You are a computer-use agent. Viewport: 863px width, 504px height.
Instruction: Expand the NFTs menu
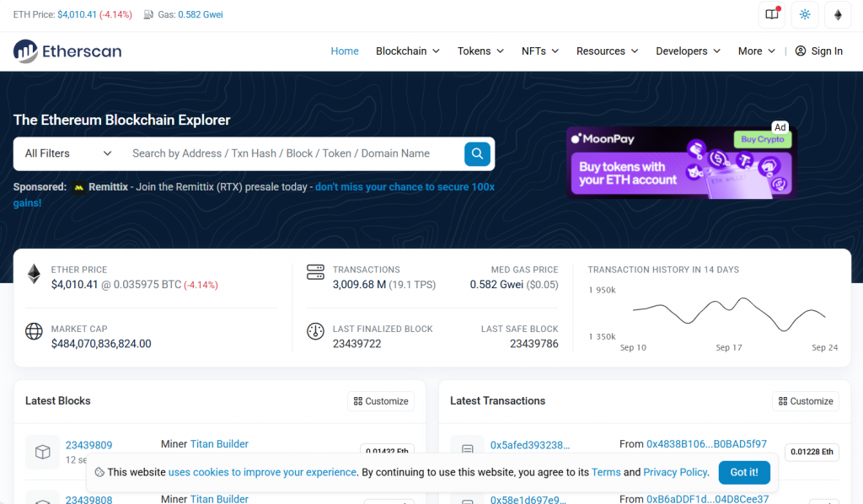point(540,51)
